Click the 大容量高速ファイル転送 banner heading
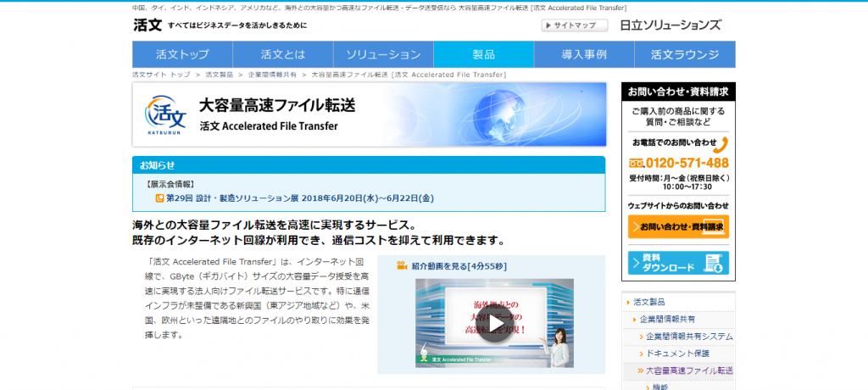 click(x=277, y=105)
